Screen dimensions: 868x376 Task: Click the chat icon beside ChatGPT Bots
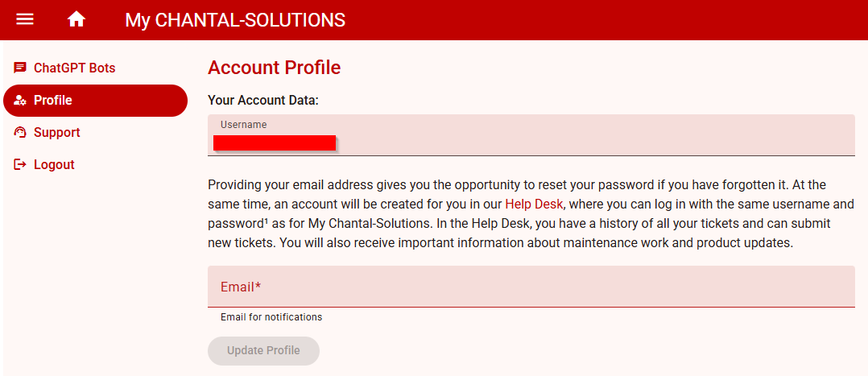pyautogui.click(x=20, y=68)
